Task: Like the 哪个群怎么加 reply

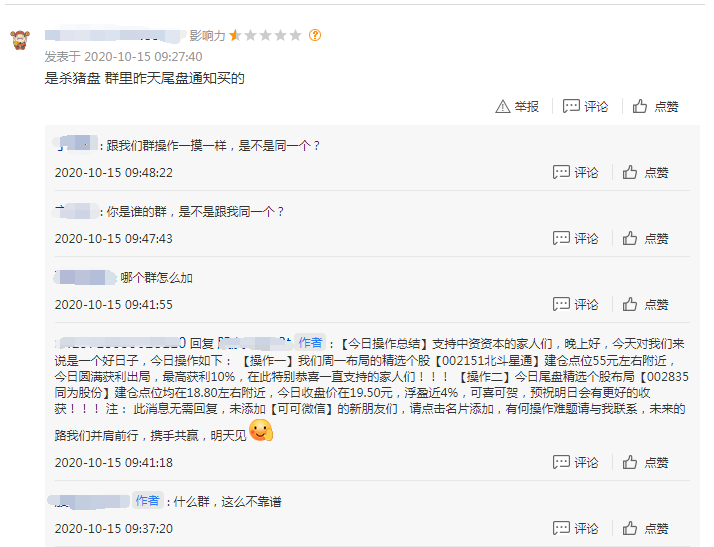Action: point(645,304)
